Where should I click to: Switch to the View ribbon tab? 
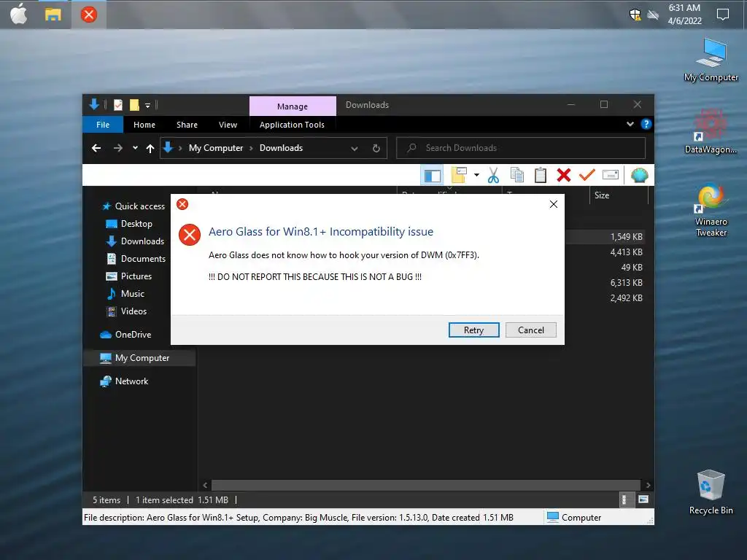(x=228, y=125)
